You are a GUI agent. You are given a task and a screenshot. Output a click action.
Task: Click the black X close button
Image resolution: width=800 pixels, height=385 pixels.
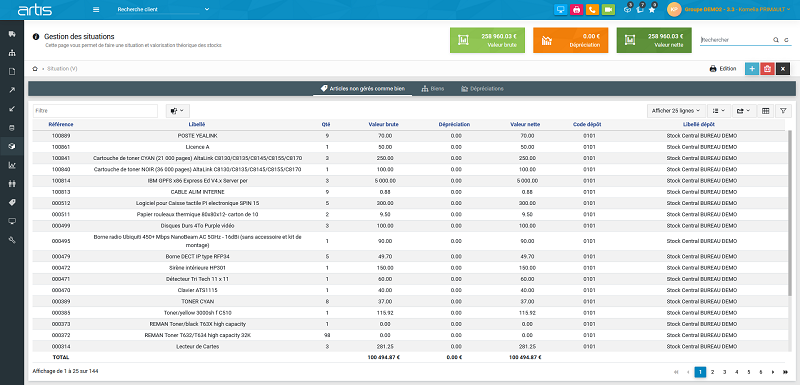[x=783, y=69]
